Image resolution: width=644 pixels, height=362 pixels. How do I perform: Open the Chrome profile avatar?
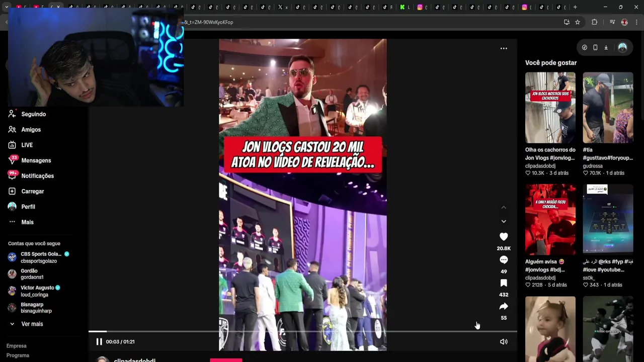coord(624,22)
